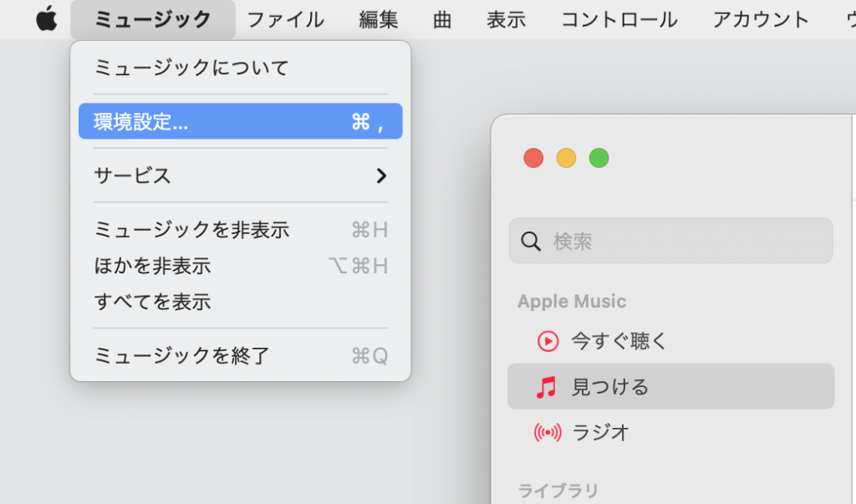Viewport: 856px width, 504px height.
Task: Open the 表示 menu bar item
Action: coord(506,19)
